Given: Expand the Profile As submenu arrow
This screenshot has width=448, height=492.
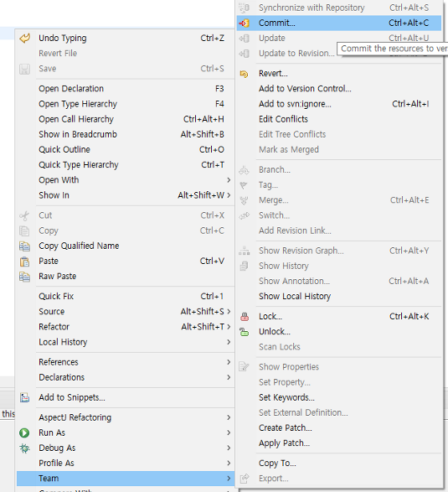Looking at the screenshot, I should point(229,464).
